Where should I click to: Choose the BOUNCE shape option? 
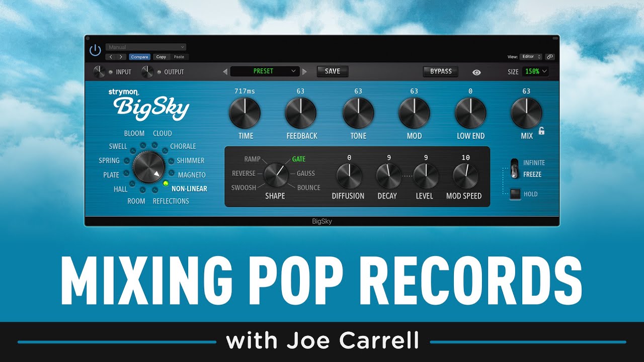(309, 188)
